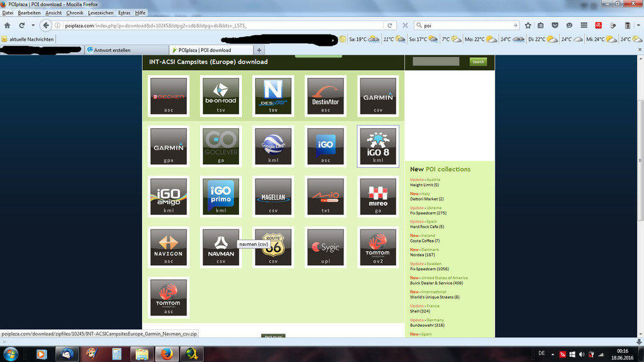Open the World's Unique Streets (8) collection

[x=435, y=297]
